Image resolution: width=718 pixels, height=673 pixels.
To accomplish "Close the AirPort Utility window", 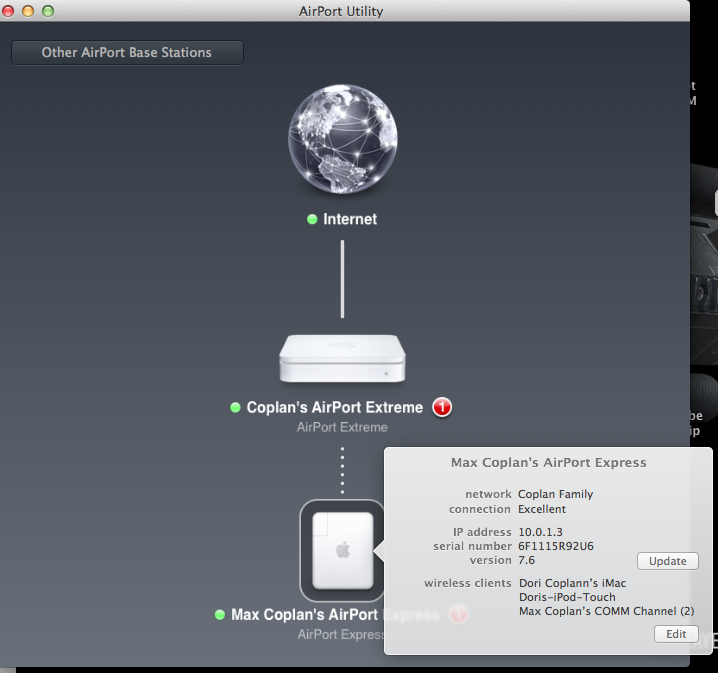I will pyautogui.click(x=8, y=11).
